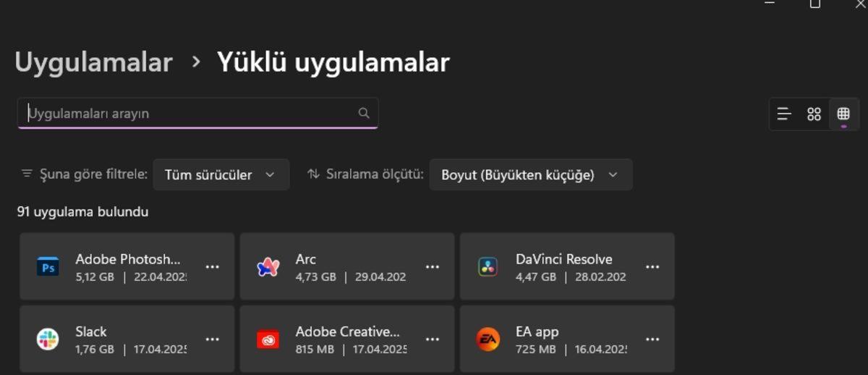Image resolution: width=868 pixels, height=375 pixels.
Task: Click the Yüklü uygulamalar heading
Action: [333, 62]
